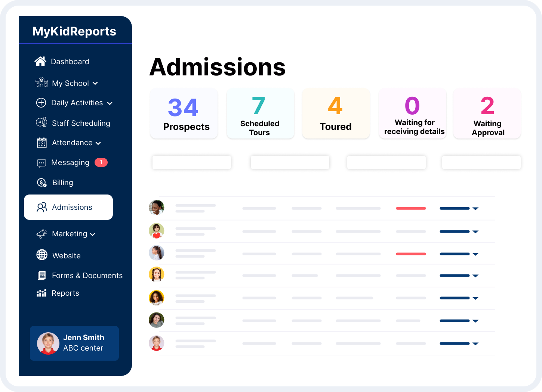Click the Daily Activities plus-circle icon
Image resolution: width=542 pixels, height=392 pixels.
[x=41, y=103]
